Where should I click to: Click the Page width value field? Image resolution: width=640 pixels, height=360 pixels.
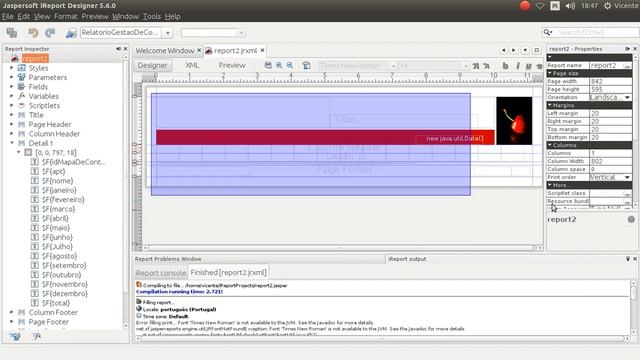(610, 81)
